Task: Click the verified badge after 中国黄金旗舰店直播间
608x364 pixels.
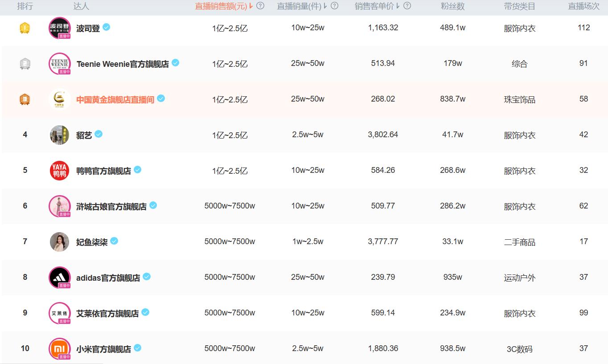Action: pos(161,98)
